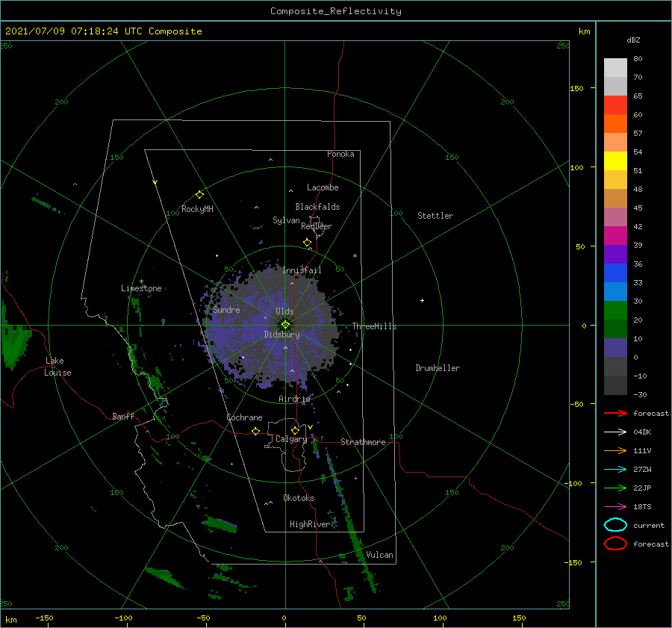Click the Lake Louise label
The image size is (672, 628).
(x=57, y=367)
